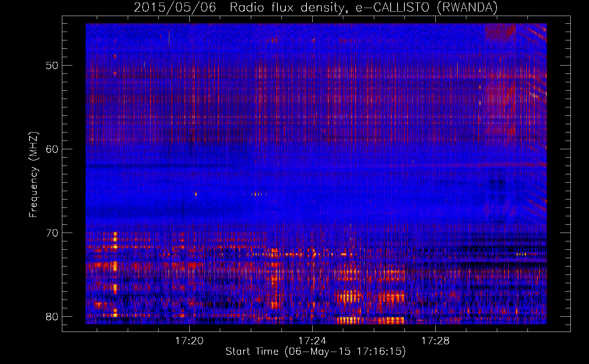Click the "70" frequency tick label
589x364 pixels.
tap(52, 233)
